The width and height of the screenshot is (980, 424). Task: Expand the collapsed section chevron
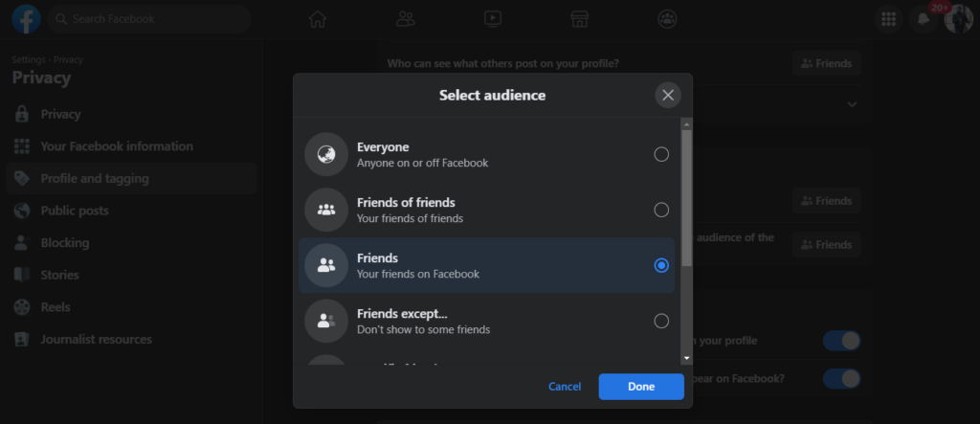click(x=852, y=104)
